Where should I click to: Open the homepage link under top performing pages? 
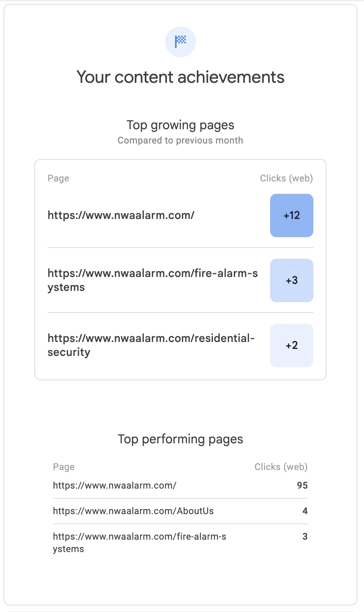115,485
